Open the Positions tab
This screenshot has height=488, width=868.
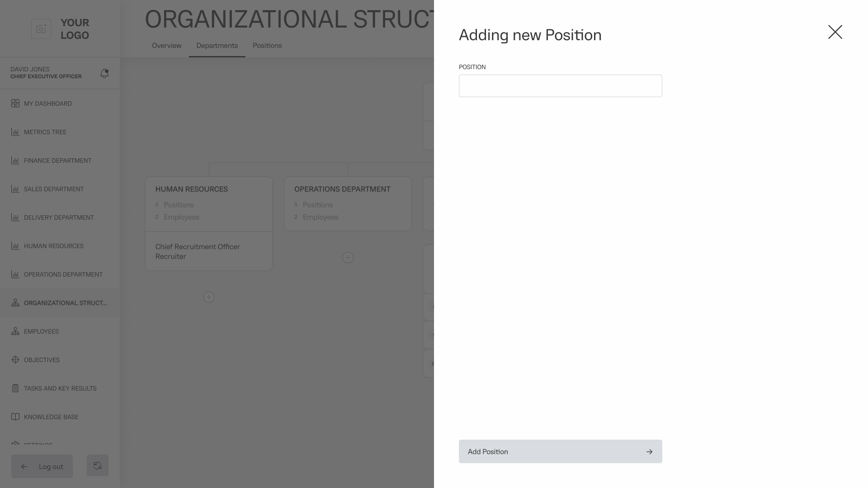[267, 46]
